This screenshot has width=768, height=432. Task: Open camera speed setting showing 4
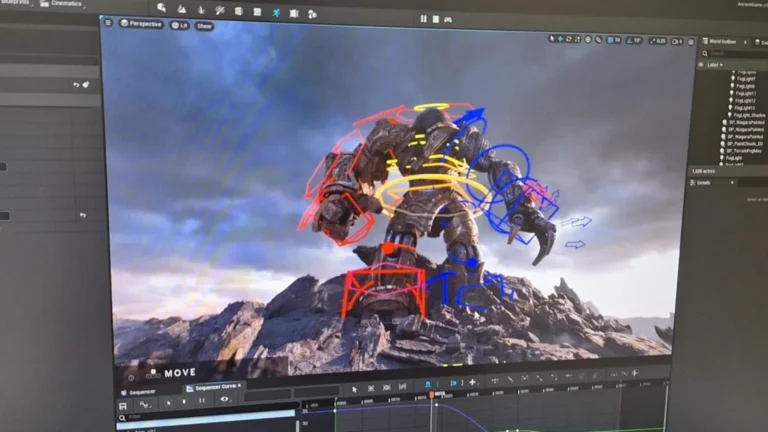[x=677, y=42]
